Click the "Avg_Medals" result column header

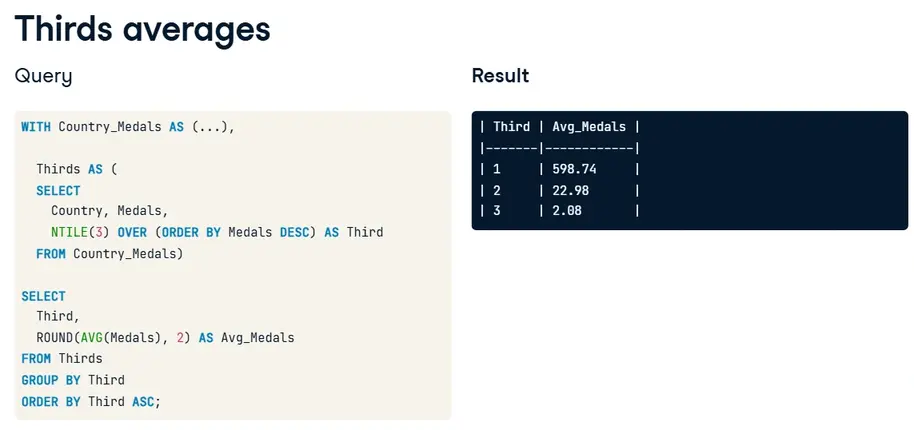point(589,127)
